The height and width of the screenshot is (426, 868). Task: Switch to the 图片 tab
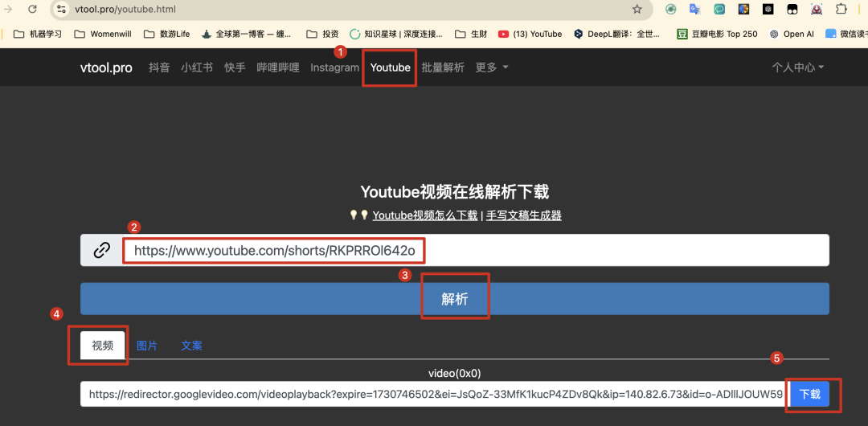(x=147, y=346)
